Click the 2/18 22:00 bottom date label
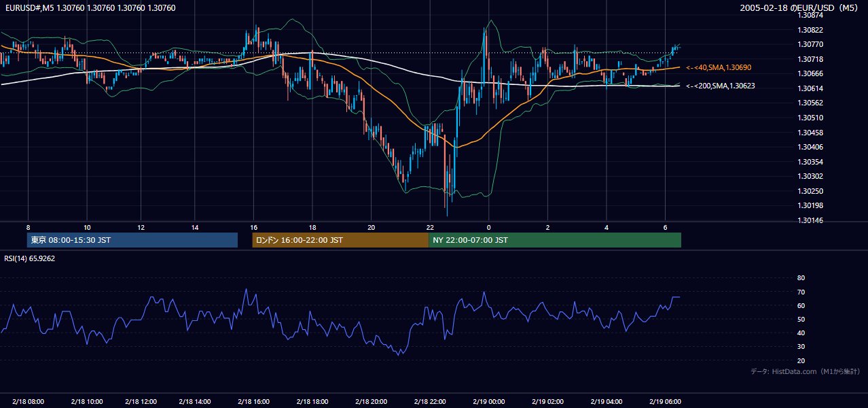Image resolution: width=868 pixels, height=408 pixels. (x=430, y=401)
